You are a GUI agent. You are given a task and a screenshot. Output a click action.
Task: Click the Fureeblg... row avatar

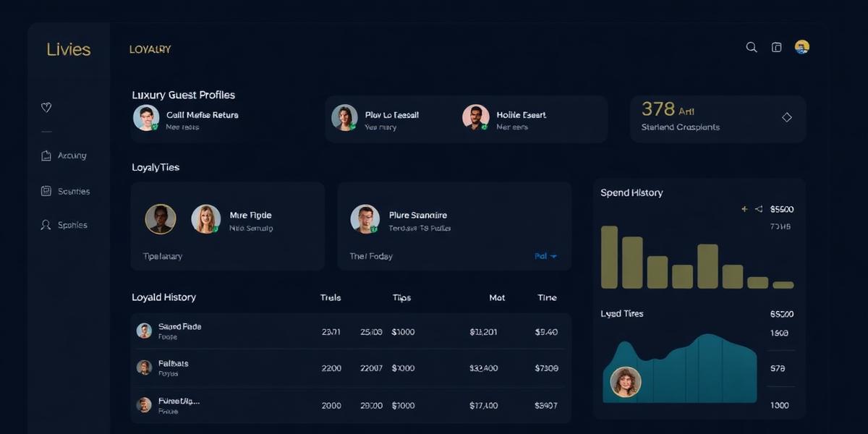point(144,404)
